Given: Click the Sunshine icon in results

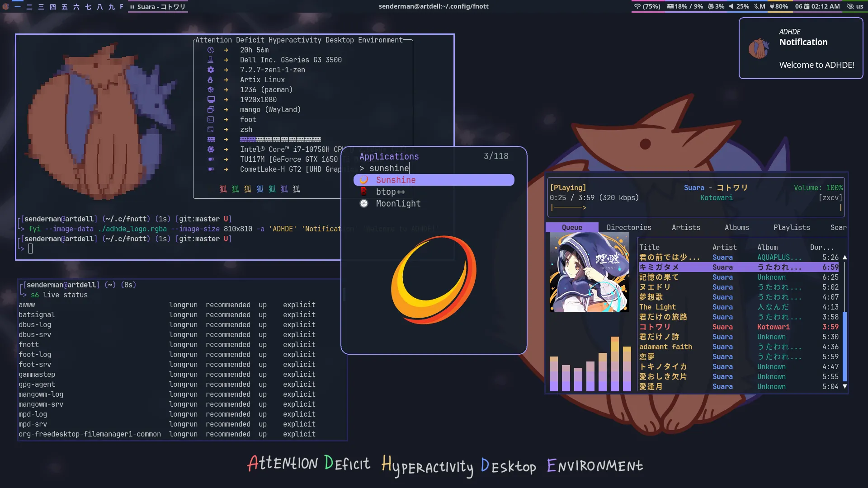Looking at the screenshot, I should tap(364, 180).
